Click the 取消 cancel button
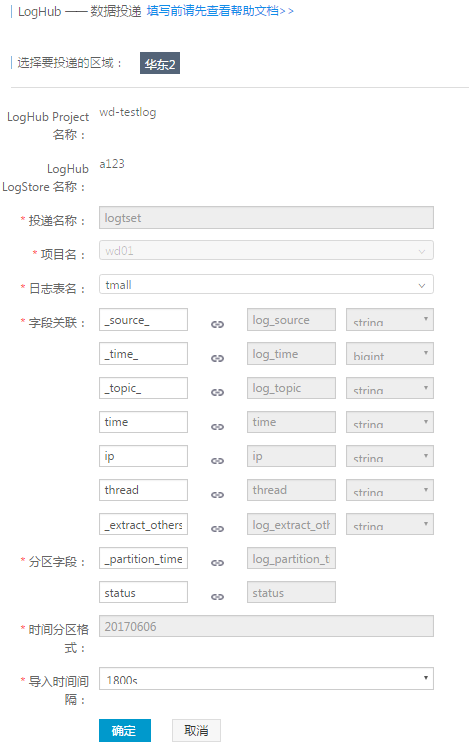The height and width of the screenshot is (751, 469). point(196,730)
